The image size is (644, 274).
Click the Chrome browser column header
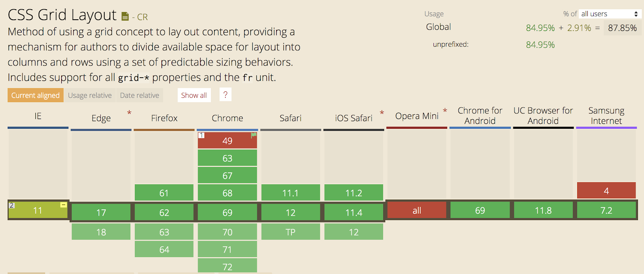click(x=227, y=118)
